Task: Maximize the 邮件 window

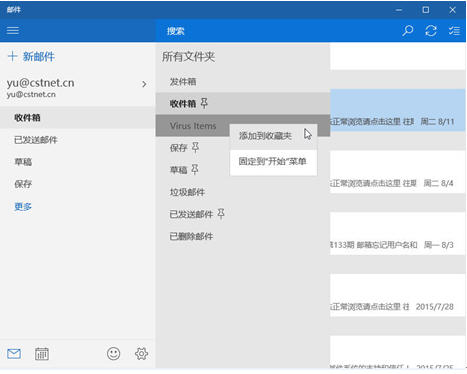Action: 426,10
